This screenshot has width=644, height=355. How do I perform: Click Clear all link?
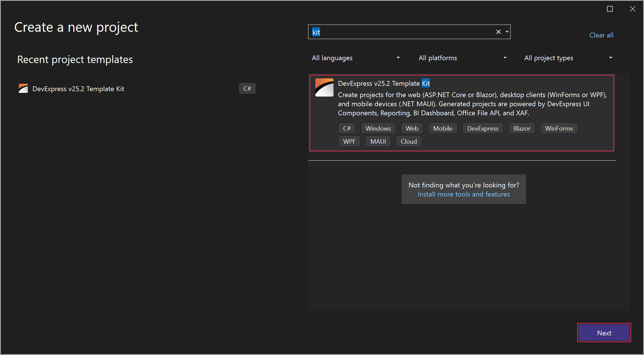click(601, 35)
